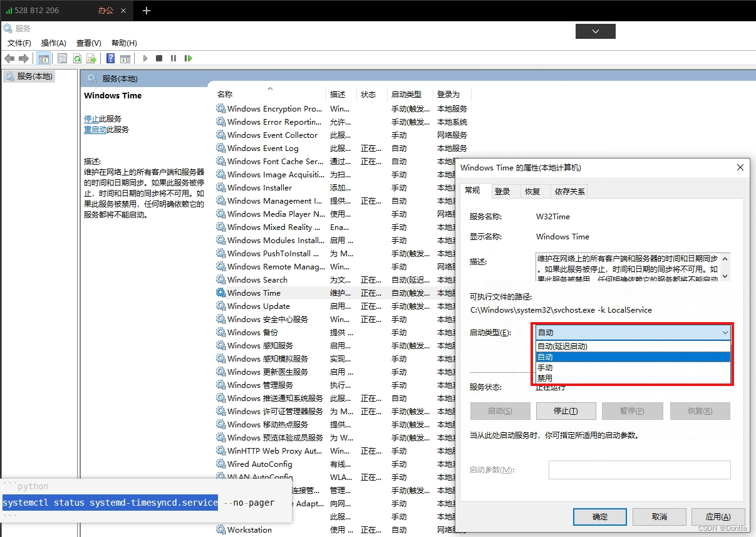Click the gear icon beside Wired AutoConfig
The image size is (756, 537).
(x=221, y=464)
